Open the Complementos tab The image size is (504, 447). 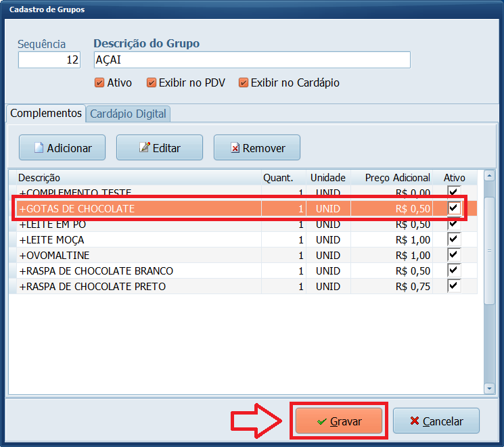[46, 113]
